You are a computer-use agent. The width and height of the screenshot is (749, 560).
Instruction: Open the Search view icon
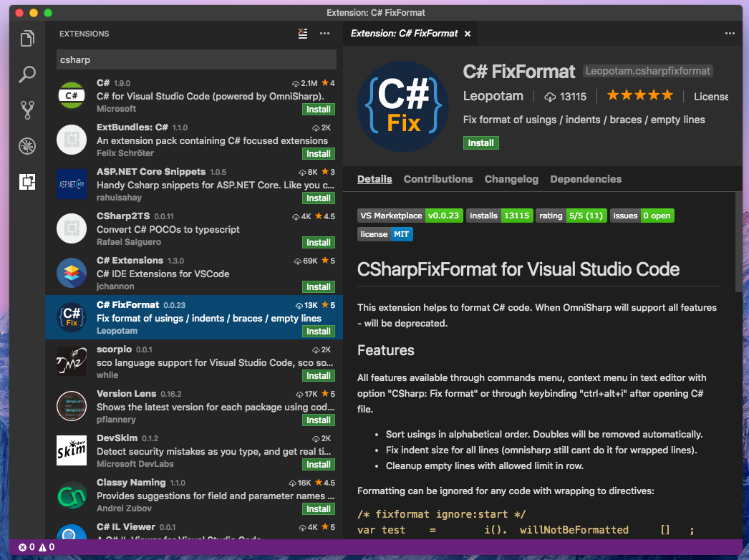pos(27,74)
